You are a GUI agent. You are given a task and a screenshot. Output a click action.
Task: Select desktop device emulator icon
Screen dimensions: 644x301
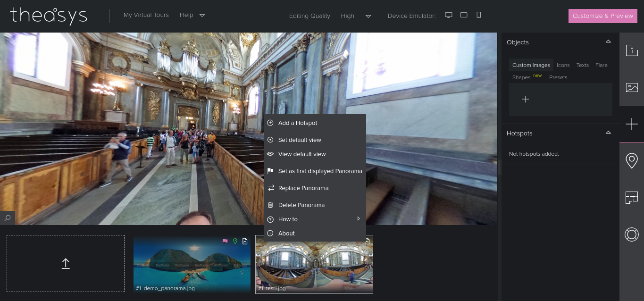pyautogui.click(x=449, y=15)
